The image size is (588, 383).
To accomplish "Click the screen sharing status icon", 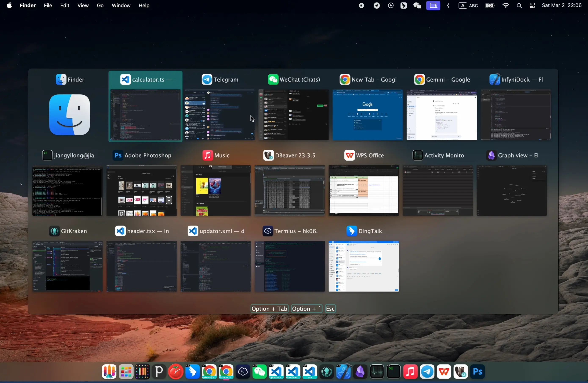I will pyautogui.click(x=433, y=6).
